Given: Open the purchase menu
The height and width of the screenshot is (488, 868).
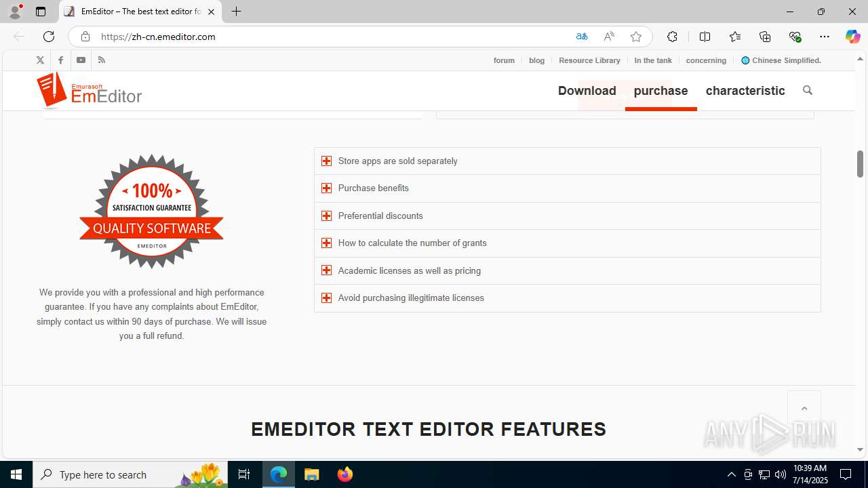Looking at the screenshot, I should point(660,91).
